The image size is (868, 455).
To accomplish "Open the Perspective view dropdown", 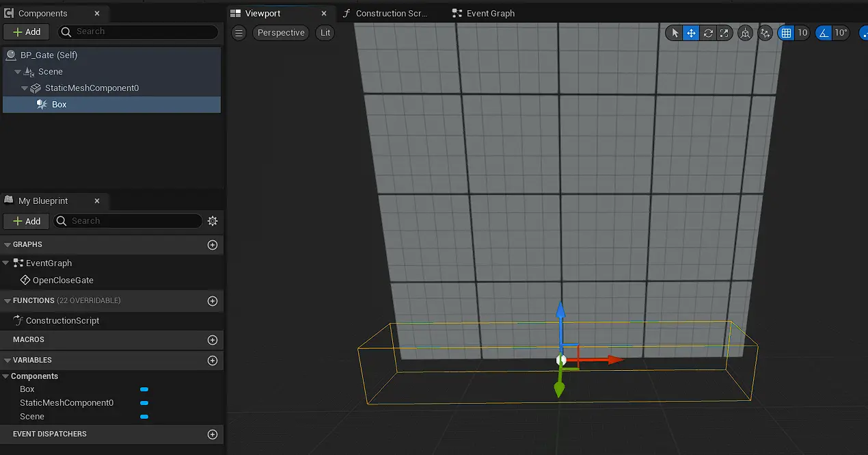I will (280, 32).
